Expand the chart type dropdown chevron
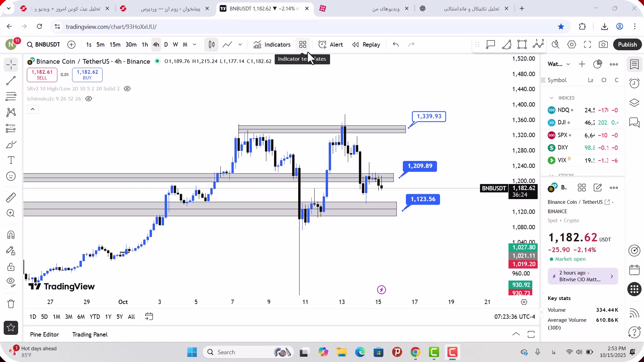Viewport: 644px width, 362px height. pyautogui.click(x=240, y=45)
